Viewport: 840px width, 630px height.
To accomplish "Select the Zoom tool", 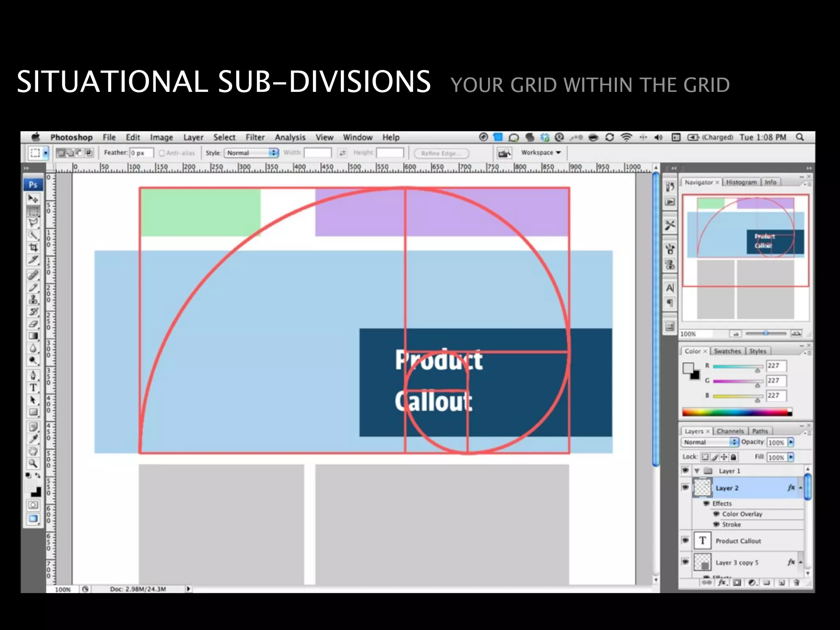I will click(x=33, y=464).
